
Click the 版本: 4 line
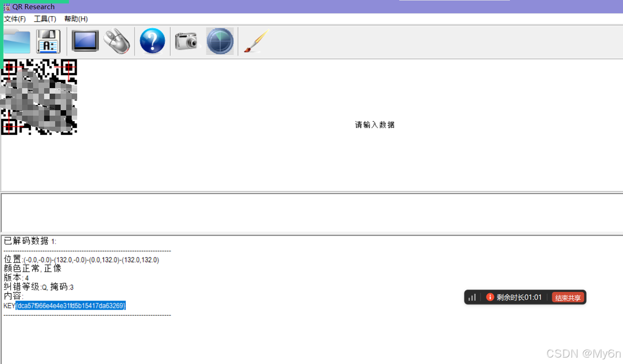[x=16, y=278]
